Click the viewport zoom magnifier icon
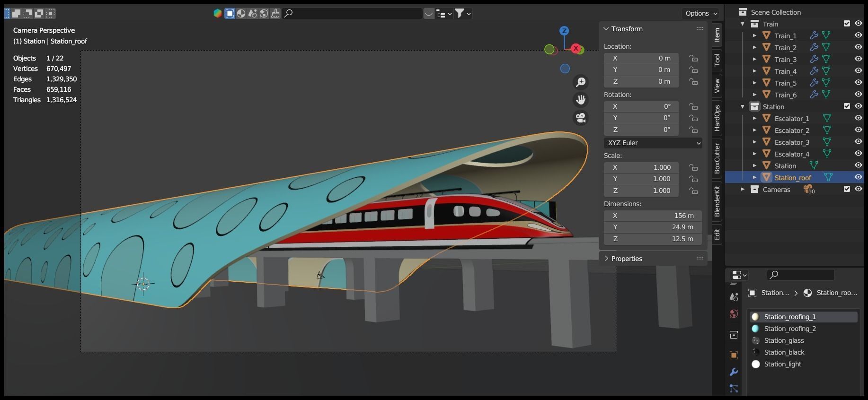The image size is (868, 400). point(581,82)
